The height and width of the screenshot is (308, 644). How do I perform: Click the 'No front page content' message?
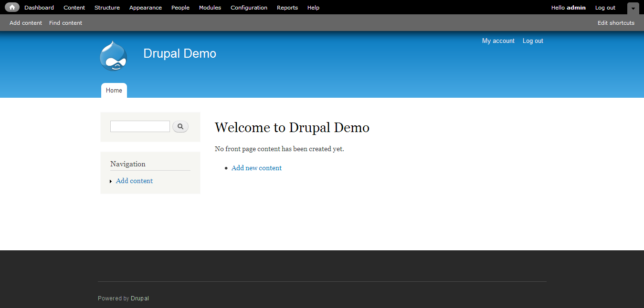coord(279,149)
